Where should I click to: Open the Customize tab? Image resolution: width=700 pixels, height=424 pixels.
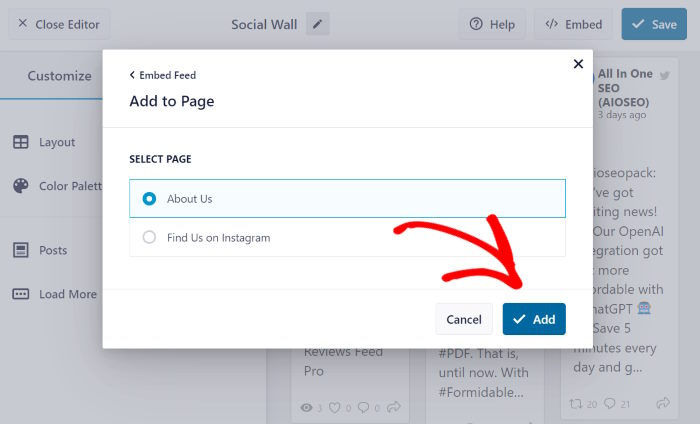pyautogui.click(x=59, y=76)
